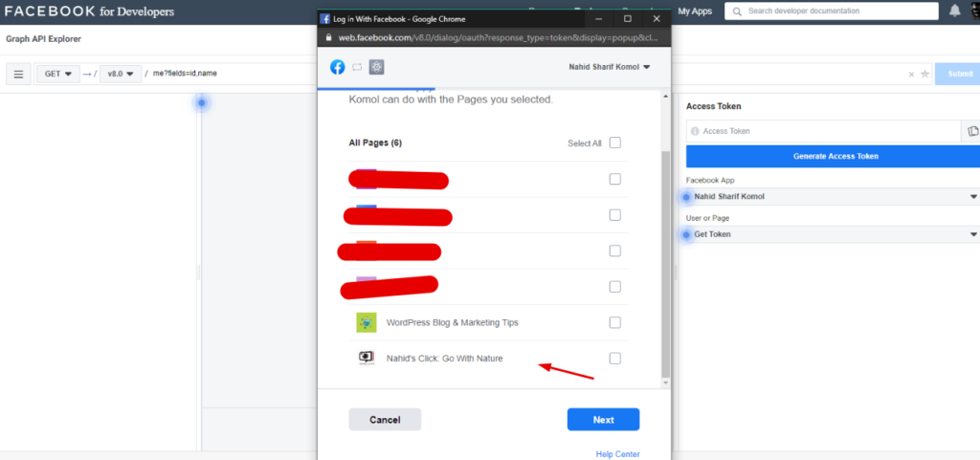This screenshot has height=460, width=980.
Task: Open the Help Center link
Action: tap(617, 453)
